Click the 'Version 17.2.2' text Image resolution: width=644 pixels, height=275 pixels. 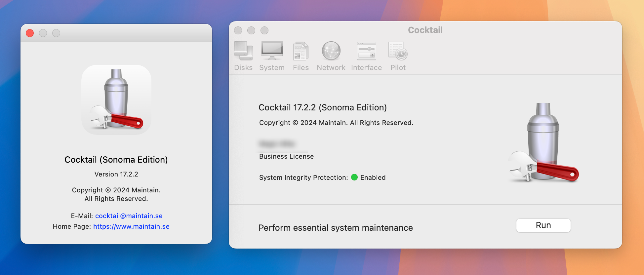(x=116, y=174)
